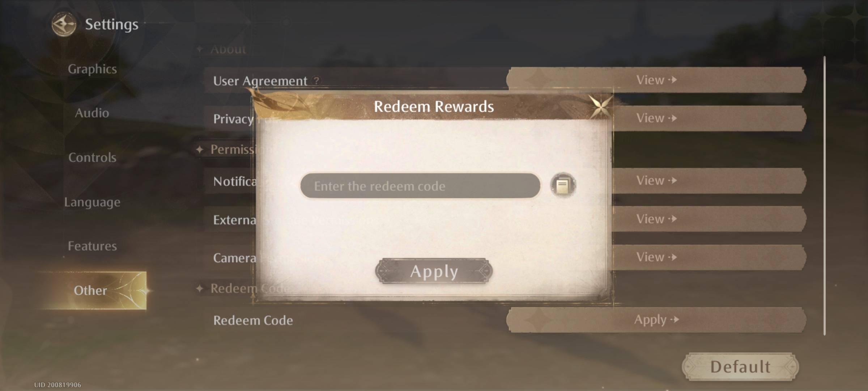Click the Enter the redeem code input field

[418, 185]
